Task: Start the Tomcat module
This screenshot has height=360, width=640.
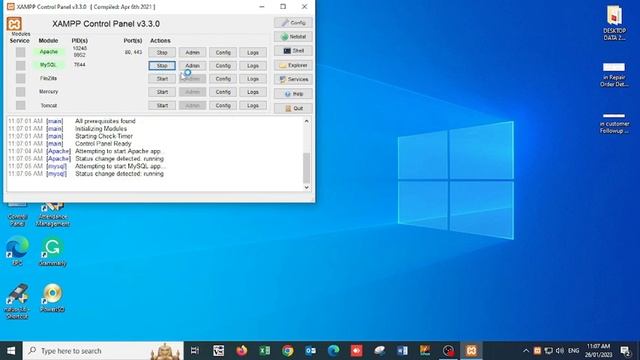Action: pos(162,105)
